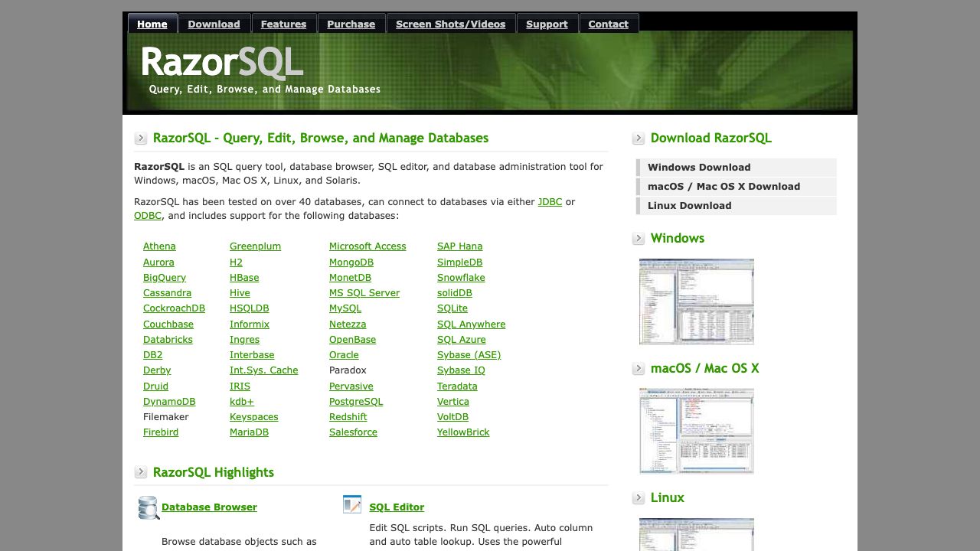Open the Firebird link
Image resolution: width=980 pixels, height=551 pixels.
(x=161, y=432)
